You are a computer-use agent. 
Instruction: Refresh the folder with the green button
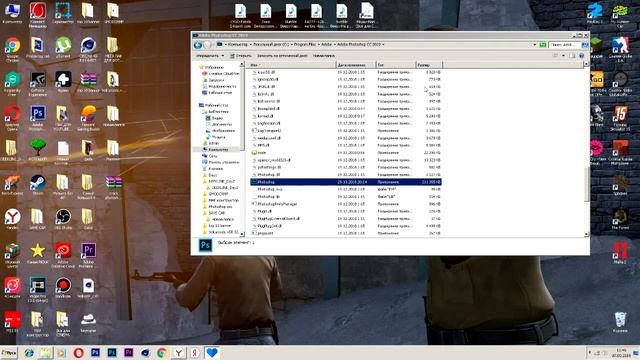pyautogui.click(x=543, y=44)
